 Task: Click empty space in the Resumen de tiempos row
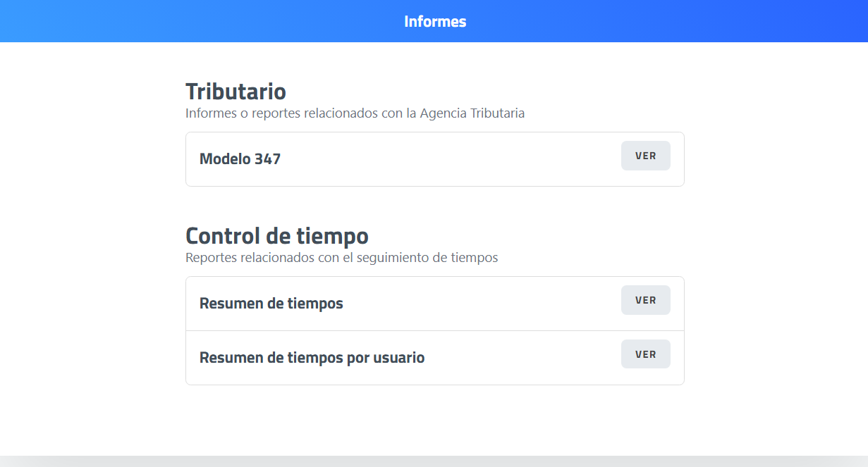(x=479, y=304)
